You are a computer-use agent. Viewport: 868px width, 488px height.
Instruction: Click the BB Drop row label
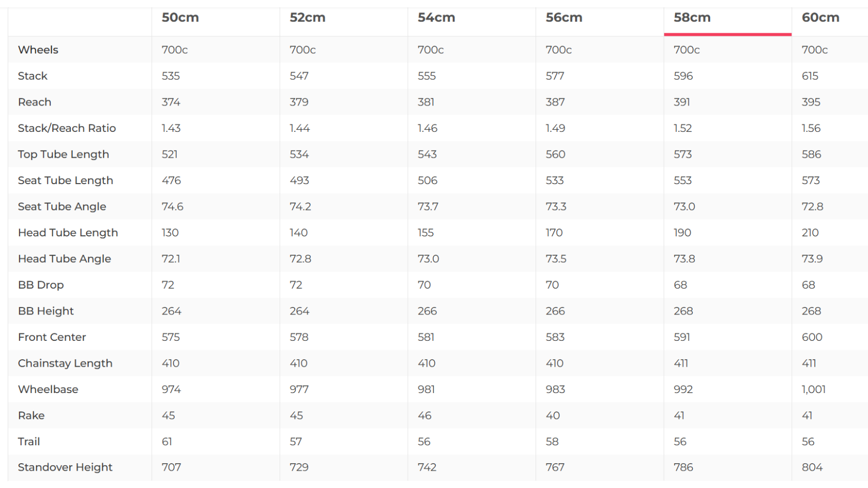tap(41, 285)
